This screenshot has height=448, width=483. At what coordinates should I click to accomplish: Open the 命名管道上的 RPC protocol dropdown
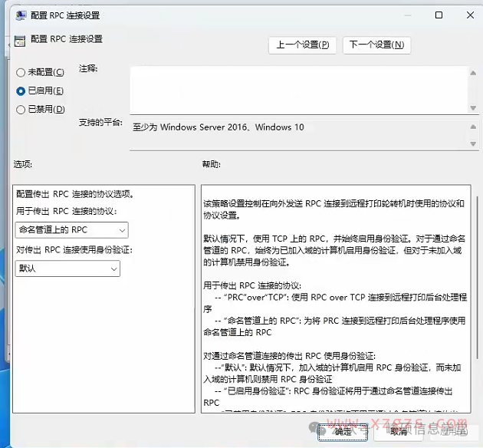click(x=71, y=230)
